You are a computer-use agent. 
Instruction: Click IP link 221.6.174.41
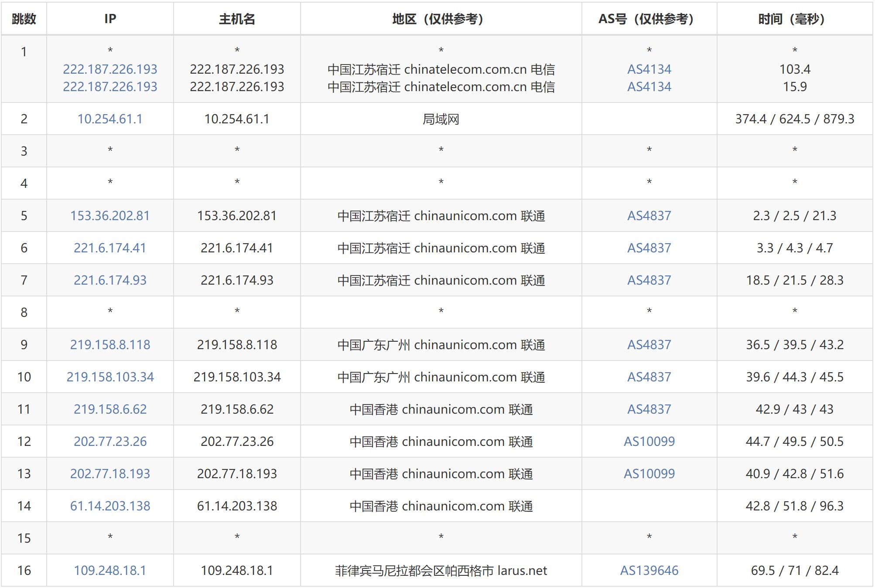110,248
